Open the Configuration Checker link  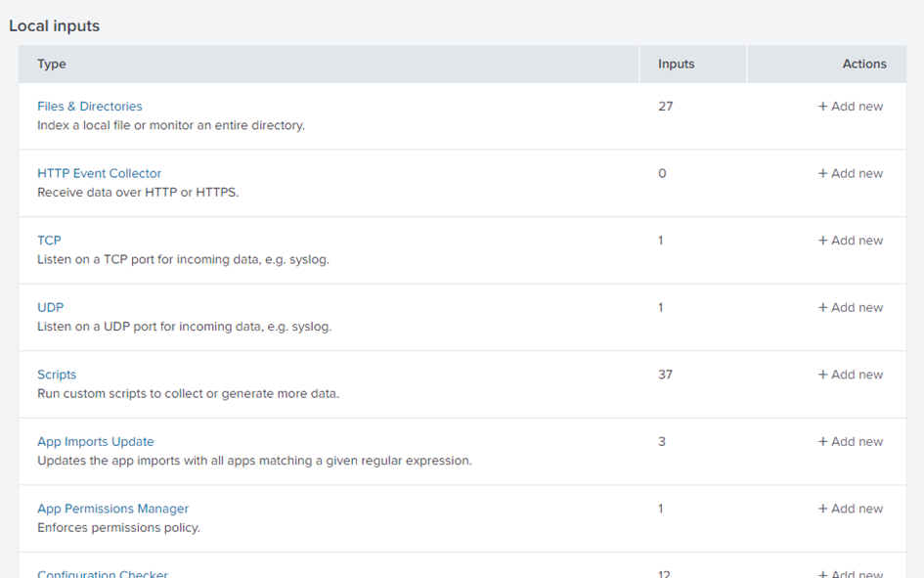pyautogui.click(x=103, y=574)
